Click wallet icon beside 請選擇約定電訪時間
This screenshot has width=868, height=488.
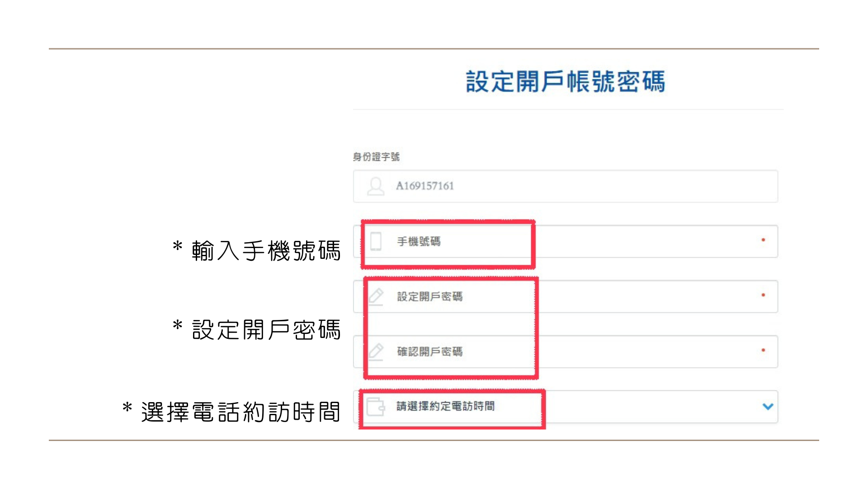pyautogui.click(x=376, y=407)
